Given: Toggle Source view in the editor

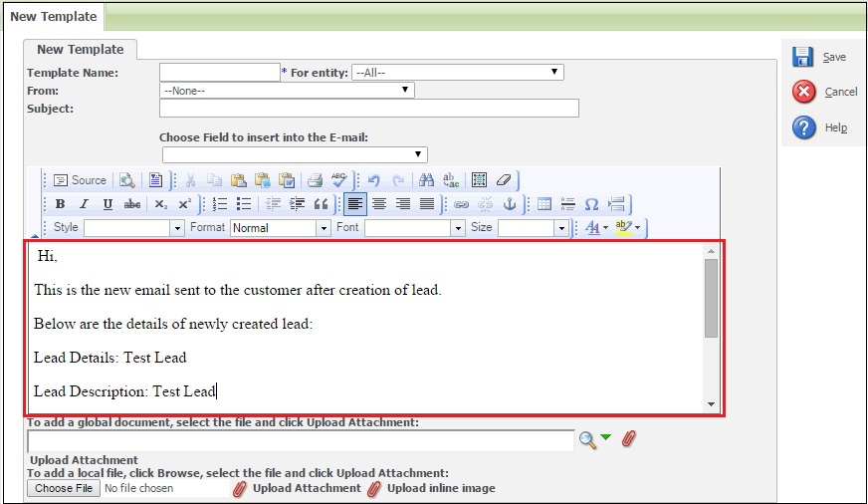Looking at the screenshot, I should (x=80, y=180).
